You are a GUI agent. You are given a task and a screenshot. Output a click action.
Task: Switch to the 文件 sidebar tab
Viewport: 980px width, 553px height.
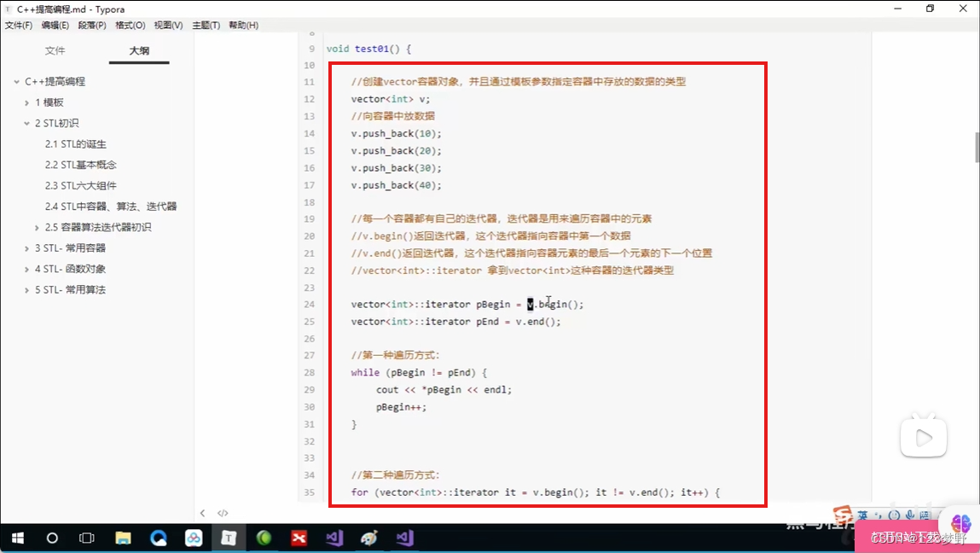55,50
